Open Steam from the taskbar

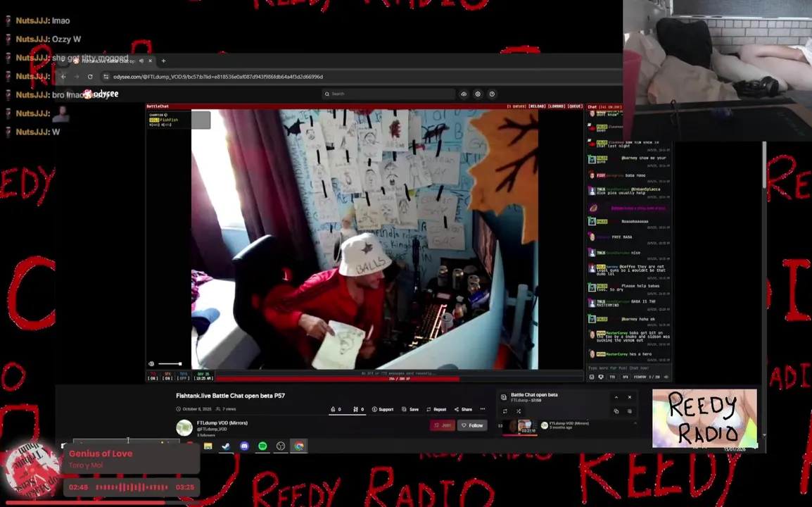tap(227, 446)
